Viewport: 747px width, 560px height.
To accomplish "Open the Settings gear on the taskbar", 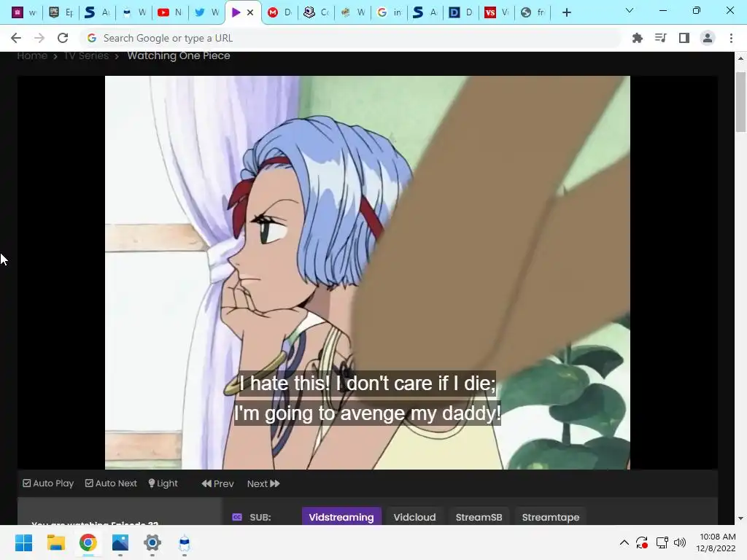I will coord(152,542).
